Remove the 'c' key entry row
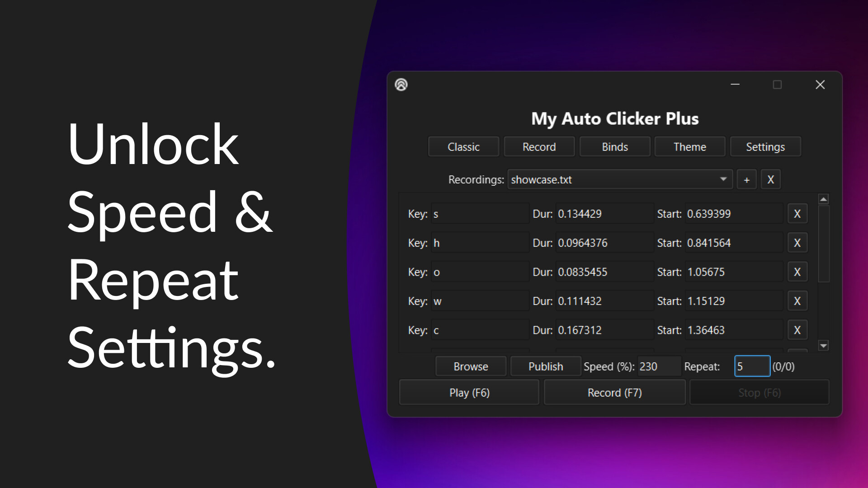This screenshot has width=868, height=488. click(797, 330)
